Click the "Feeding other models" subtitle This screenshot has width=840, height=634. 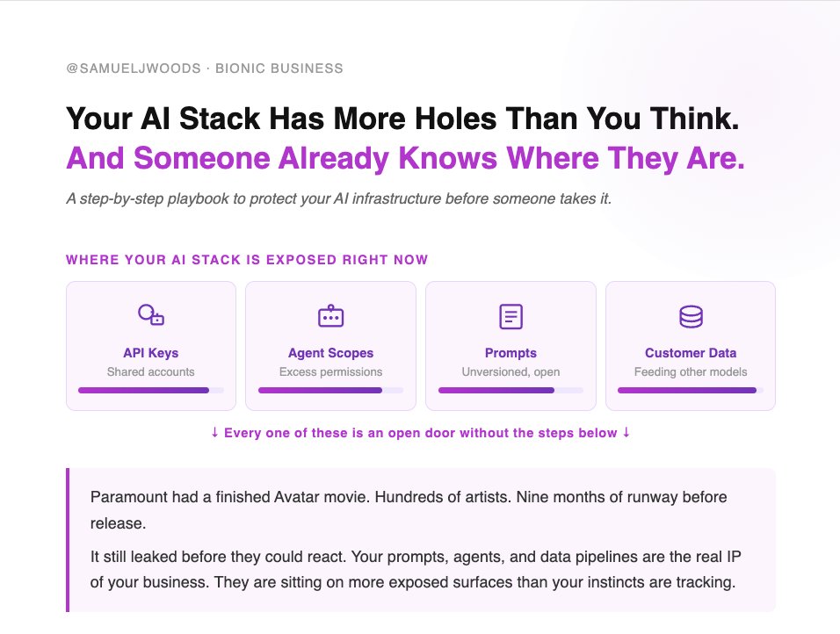[x=691, y=371]
